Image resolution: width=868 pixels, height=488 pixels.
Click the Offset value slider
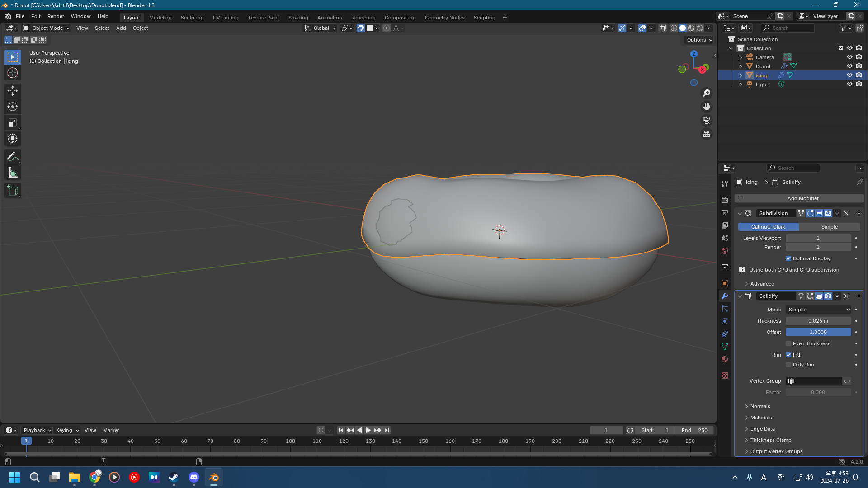pos(818,332)
